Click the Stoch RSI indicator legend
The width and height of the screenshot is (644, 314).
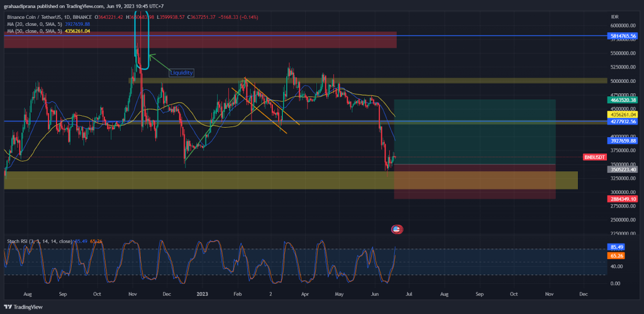point(40,241)
